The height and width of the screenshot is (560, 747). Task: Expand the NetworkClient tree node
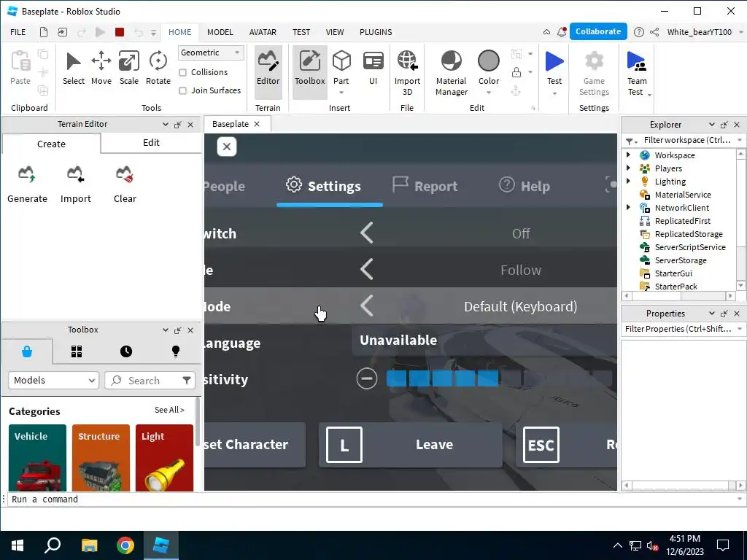[628, 207]
